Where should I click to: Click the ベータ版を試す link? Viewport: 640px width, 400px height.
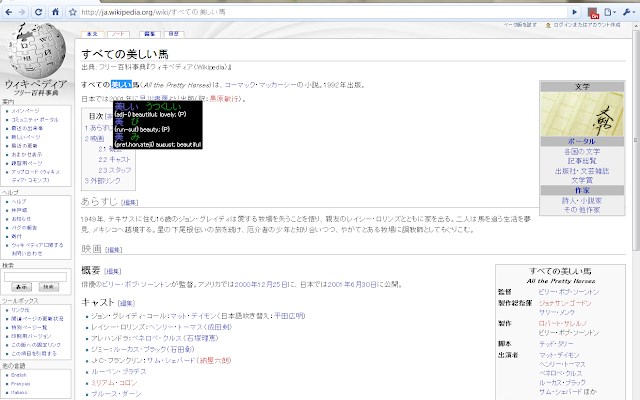click(x=520, y=25)
